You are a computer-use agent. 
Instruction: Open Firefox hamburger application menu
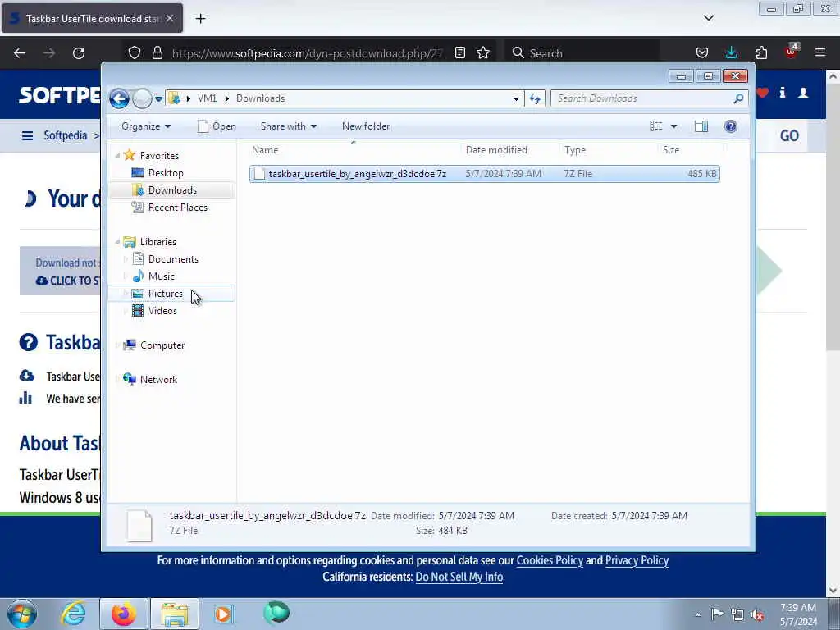click(820, 52)
